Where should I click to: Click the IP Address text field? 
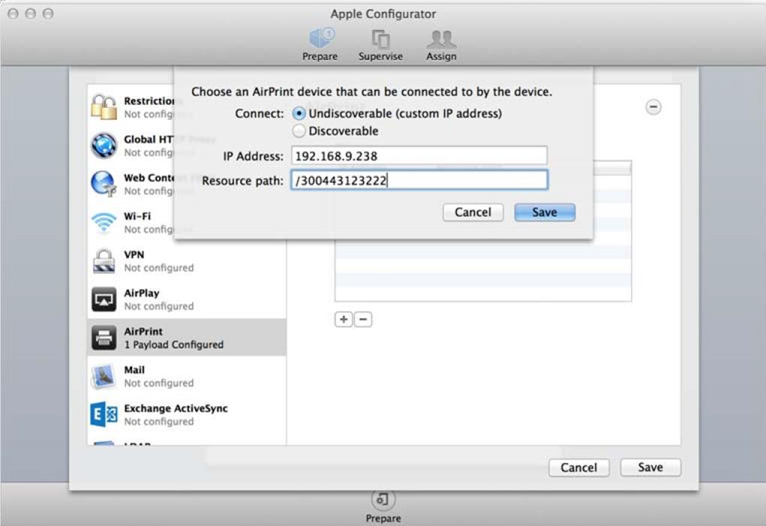(x=418, y=156)
